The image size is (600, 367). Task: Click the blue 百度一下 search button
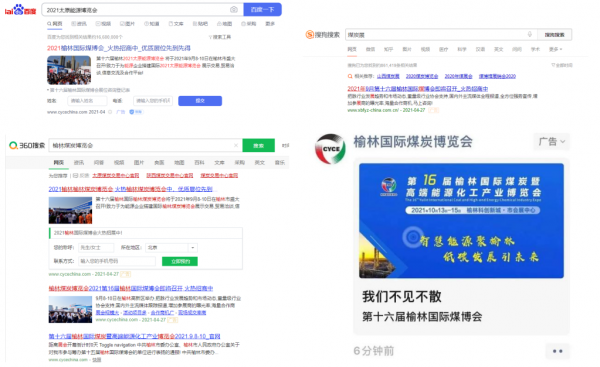262,10
